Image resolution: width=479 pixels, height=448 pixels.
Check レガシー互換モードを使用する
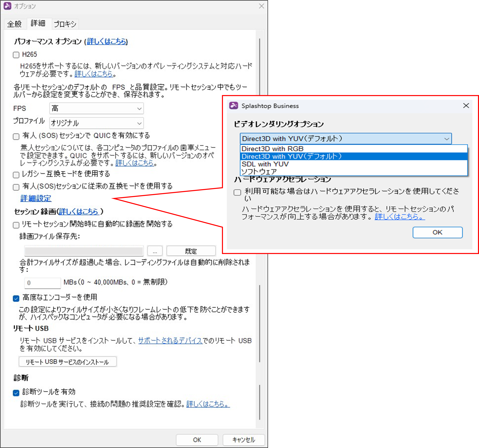pos(16,175)
